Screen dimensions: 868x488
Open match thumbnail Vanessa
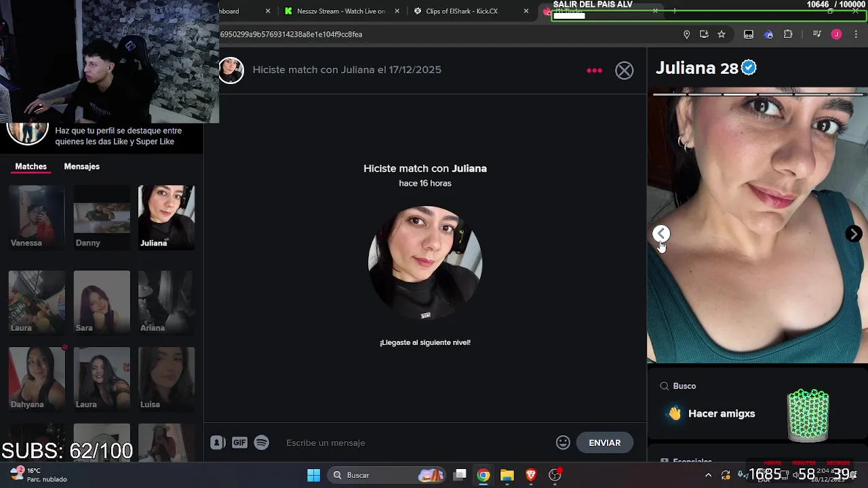[x=37, y=217]
